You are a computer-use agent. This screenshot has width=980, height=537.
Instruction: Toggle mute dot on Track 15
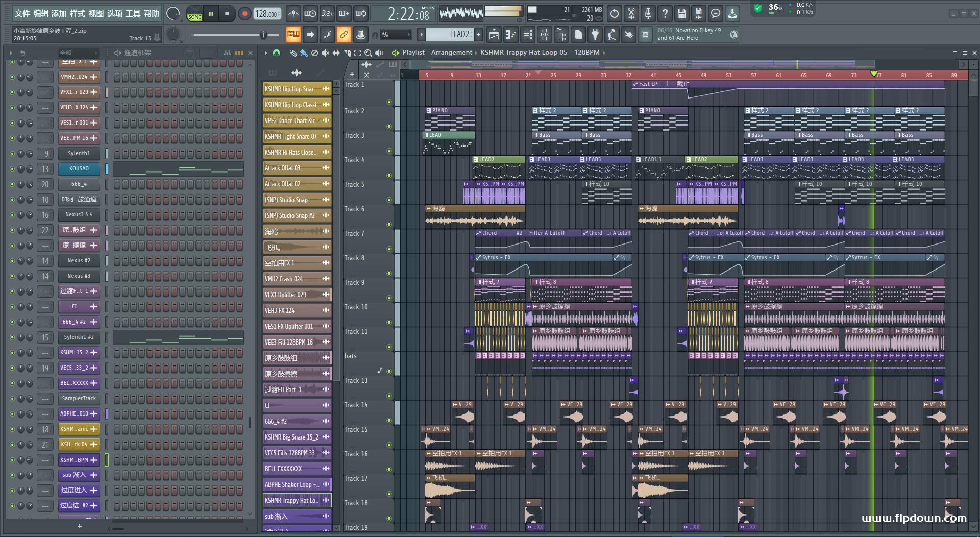389,445
